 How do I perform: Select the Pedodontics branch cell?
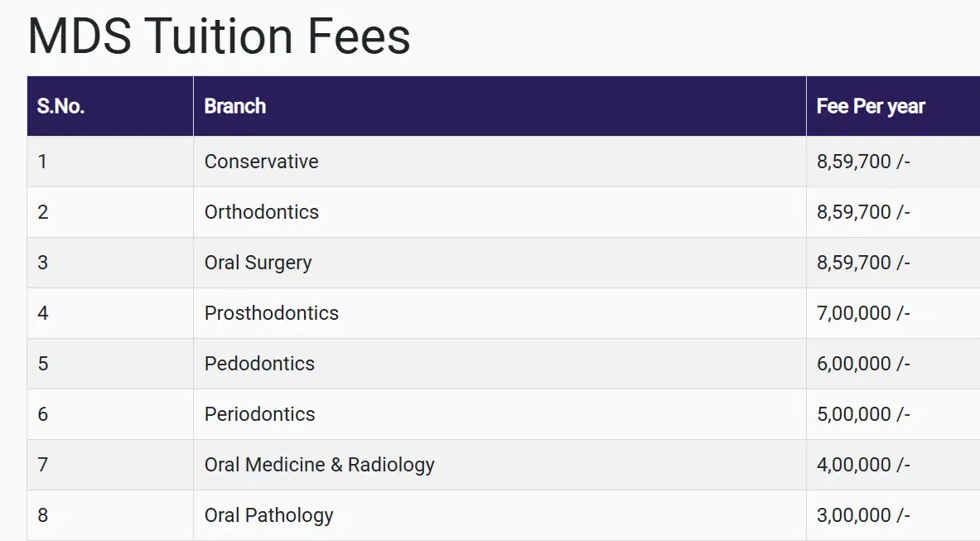tap(260, 364)
